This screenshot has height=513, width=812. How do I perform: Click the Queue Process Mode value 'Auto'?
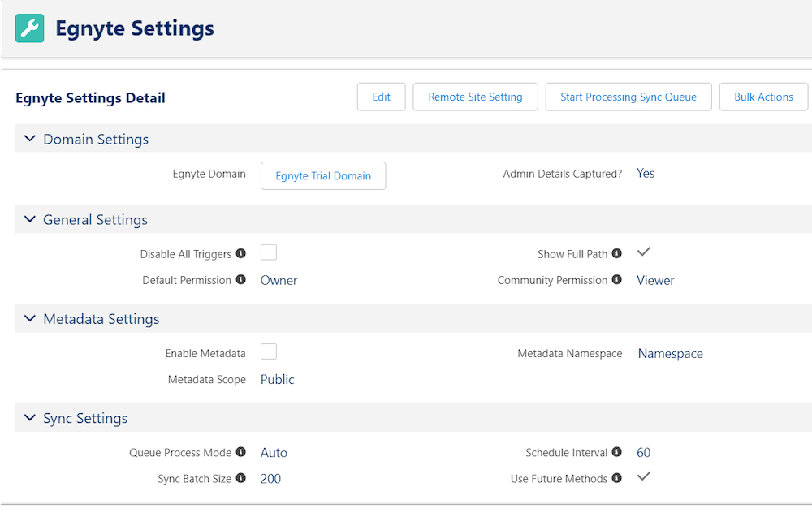[x=274, y=453]
